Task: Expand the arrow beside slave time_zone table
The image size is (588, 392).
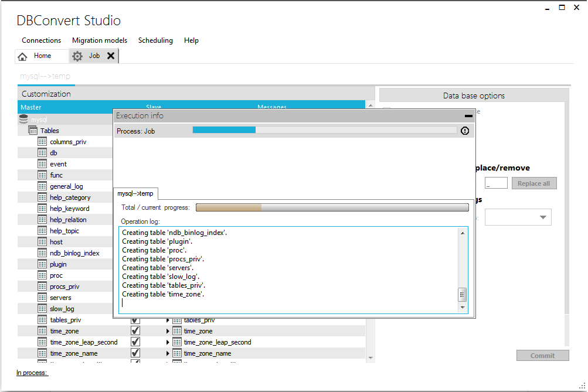Action: tap(167, 330)
